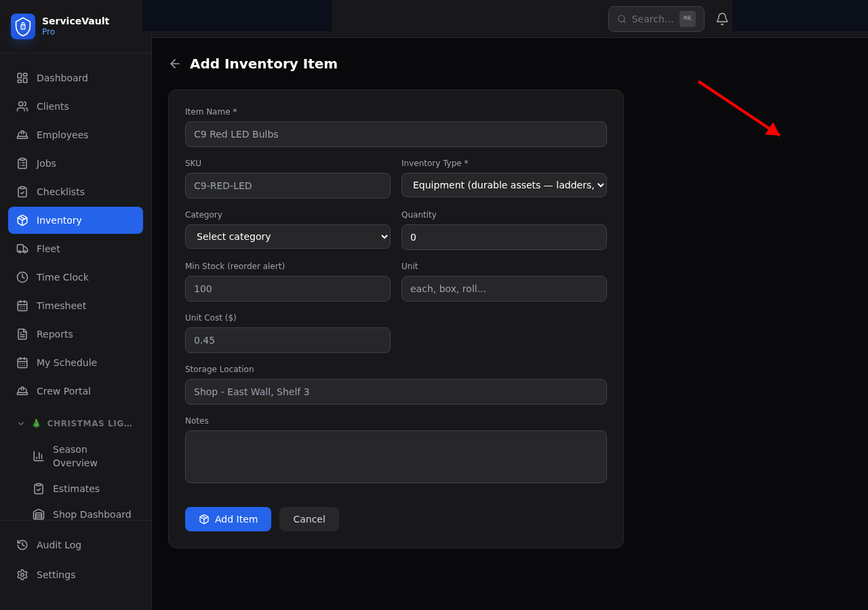Screen dimensions: 868x610
Task: Click the top Search box
Action: [x=651, y=19]
